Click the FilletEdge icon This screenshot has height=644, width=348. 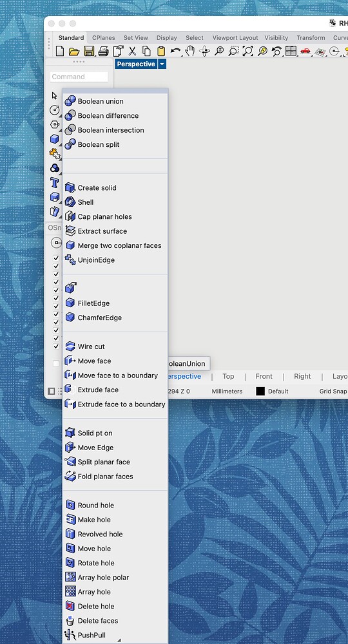[70, 303]
